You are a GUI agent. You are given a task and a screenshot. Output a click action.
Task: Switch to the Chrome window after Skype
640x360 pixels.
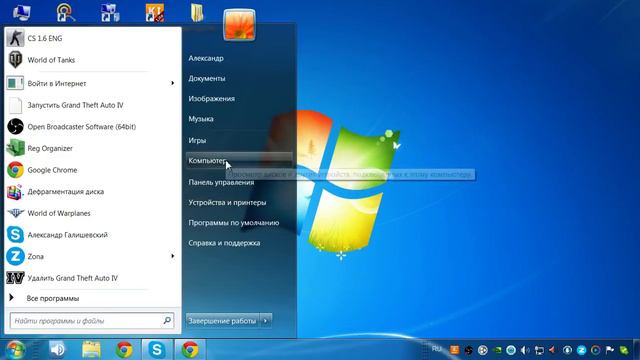pyautogui.click(x=190, y=350)
